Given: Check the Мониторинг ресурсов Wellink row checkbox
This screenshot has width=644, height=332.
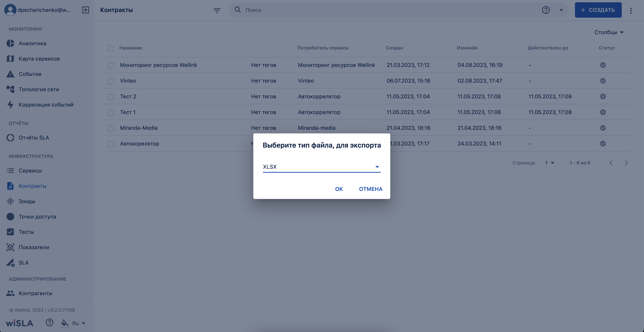Looking at the screenshot, I should [111, 65].
